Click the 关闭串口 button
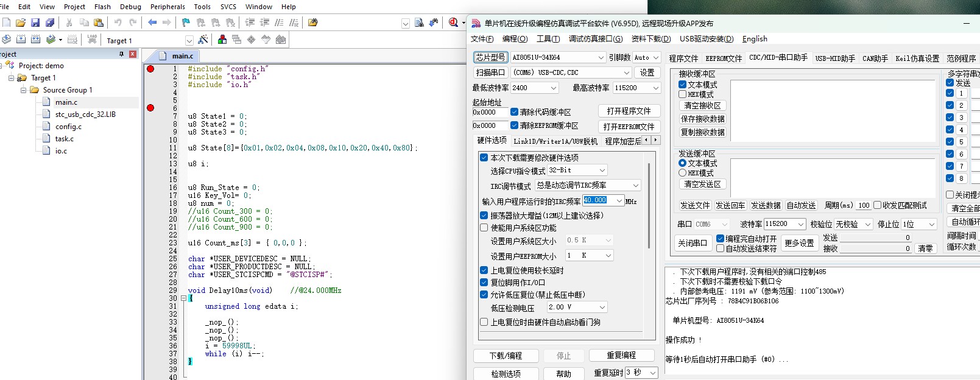The image size is (980, 380). tap(693, 243)
